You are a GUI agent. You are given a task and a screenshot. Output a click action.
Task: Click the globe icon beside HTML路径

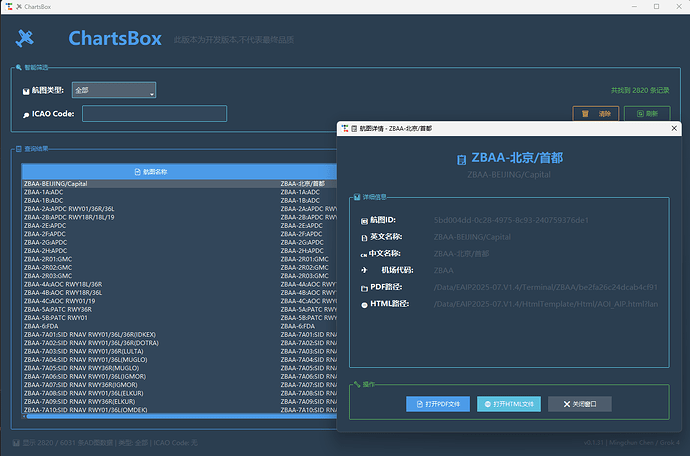365,304
